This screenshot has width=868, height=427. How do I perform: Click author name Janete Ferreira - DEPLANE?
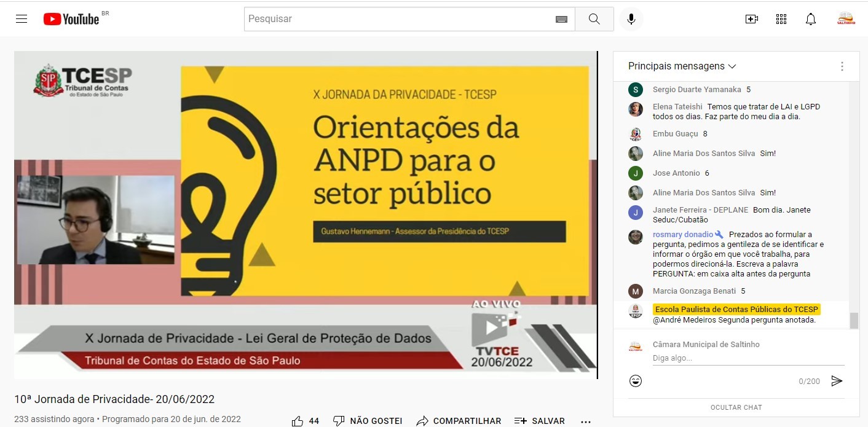(x=700, y=210)
